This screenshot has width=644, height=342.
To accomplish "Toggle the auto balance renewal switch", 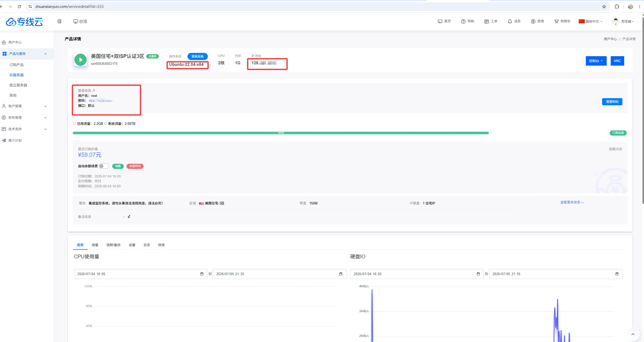I will coord(104,166).
